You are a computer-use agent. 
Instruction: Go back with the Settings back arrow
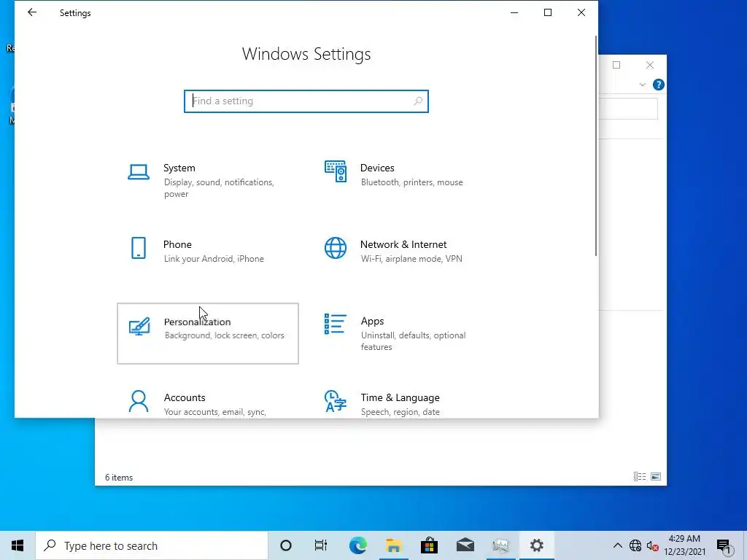pos(32,12)
